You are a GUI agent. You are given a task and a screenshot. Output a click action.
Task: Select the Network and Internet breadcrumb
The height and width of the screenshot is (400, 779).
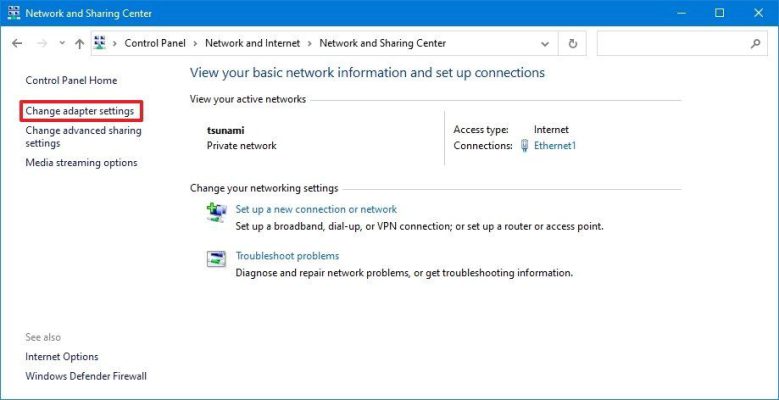pos(254,44)
